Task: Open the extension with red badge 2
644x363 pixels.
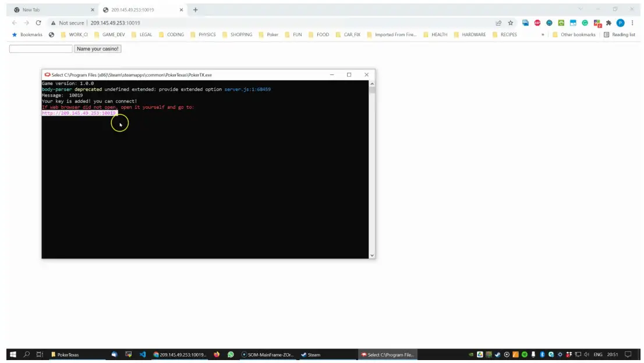Action: [x=597, y=23]
